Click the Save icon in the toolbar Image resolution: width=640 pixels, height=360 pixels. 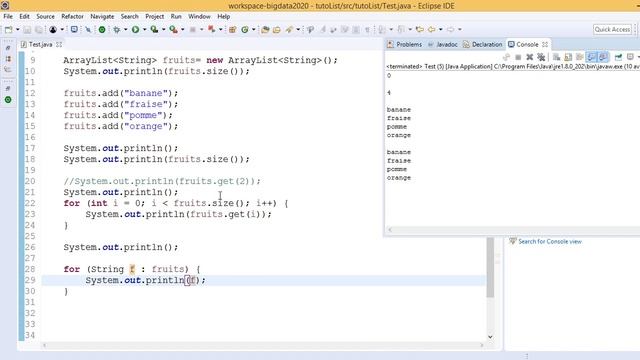click(x=27, y=29)
